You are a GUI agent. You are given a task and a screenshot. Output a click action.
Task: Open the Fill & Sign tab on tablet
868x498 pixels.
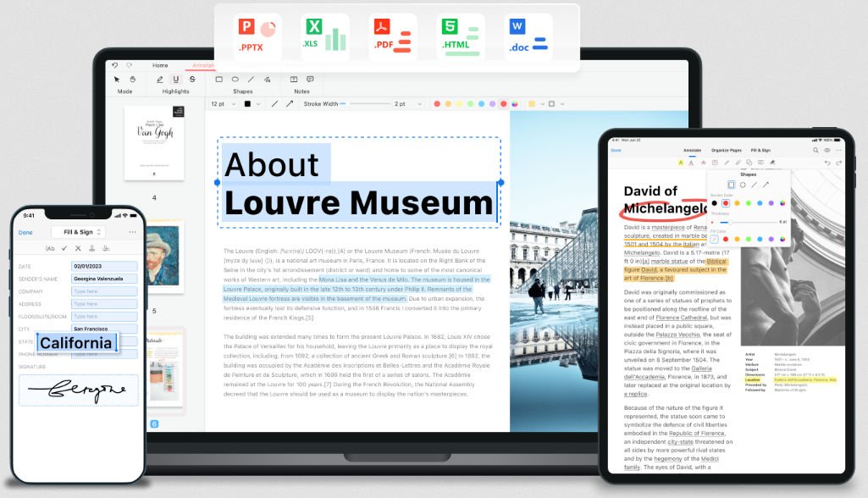tap(760, 150)
